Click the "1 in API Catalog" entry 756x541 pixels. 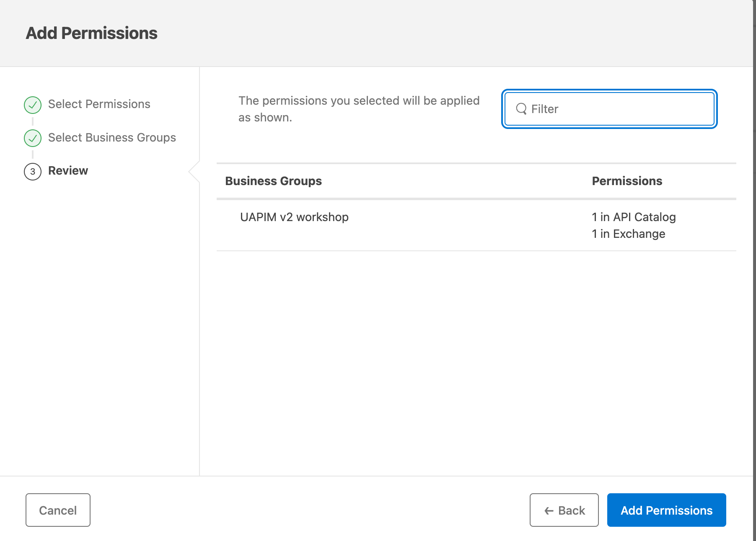click(634, 217)
